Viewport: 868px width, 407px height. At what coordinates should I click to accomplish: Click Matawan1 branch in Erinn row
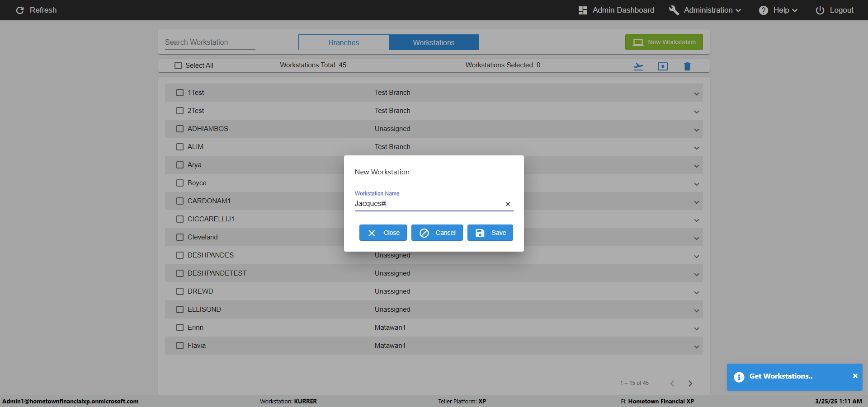coord(390,327)
